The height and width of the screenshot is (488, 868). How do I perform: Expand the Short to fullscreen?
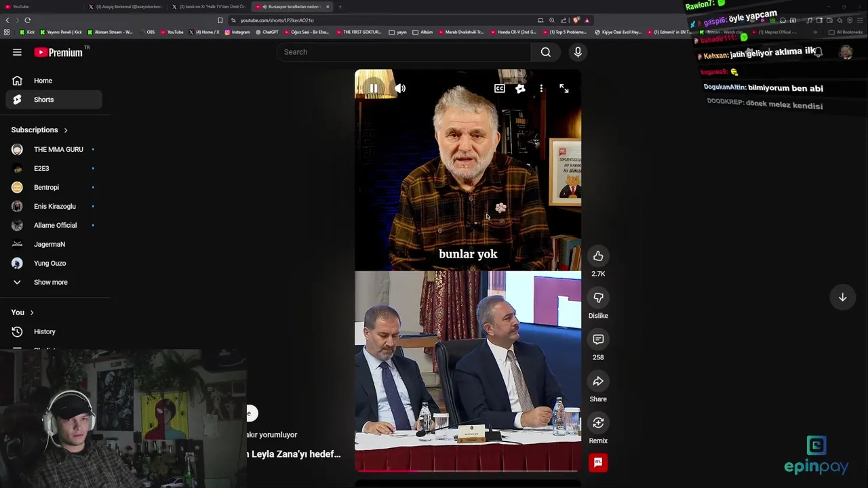pyautogui.click(x=564, y=88)
